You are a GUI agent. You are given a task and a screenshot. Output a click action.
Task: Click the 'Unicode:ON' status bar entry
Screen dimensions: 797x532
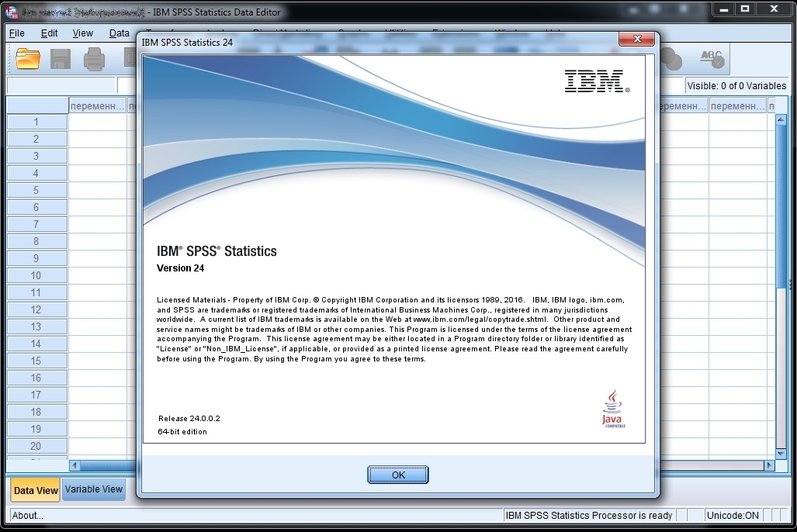click(x=733, y=515)
